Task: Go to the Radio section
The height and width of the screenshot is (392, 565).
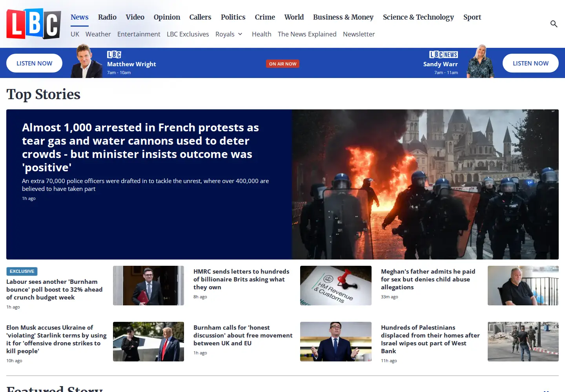Action: [107, 17]
